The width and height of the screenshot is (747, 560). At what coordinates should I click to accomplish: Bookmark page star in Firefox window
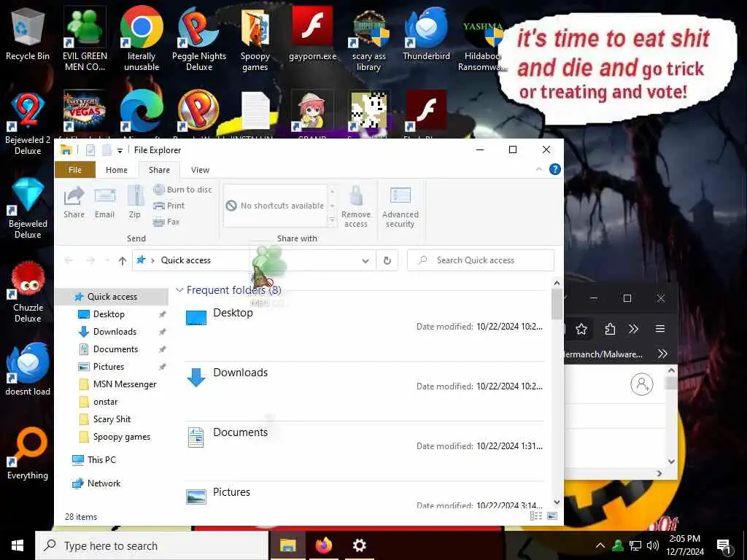[x=581, y=329]
